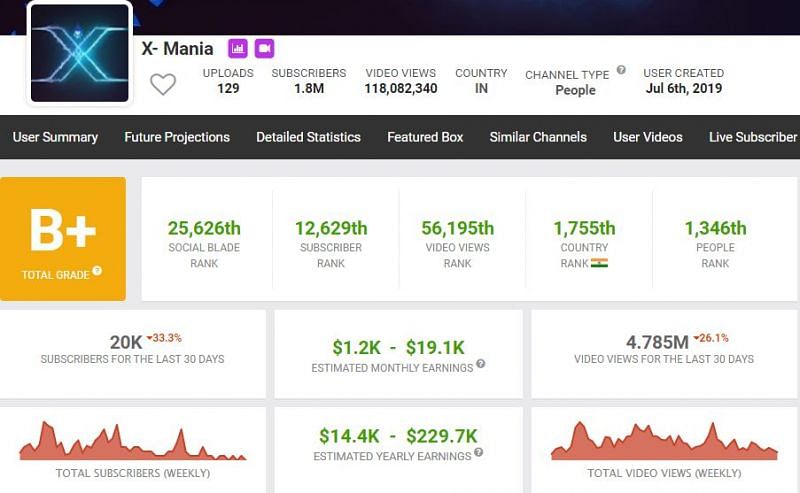Click the Channel Type help question icon
This screenshot has width=800, height=493.
[x=621, y=70]
